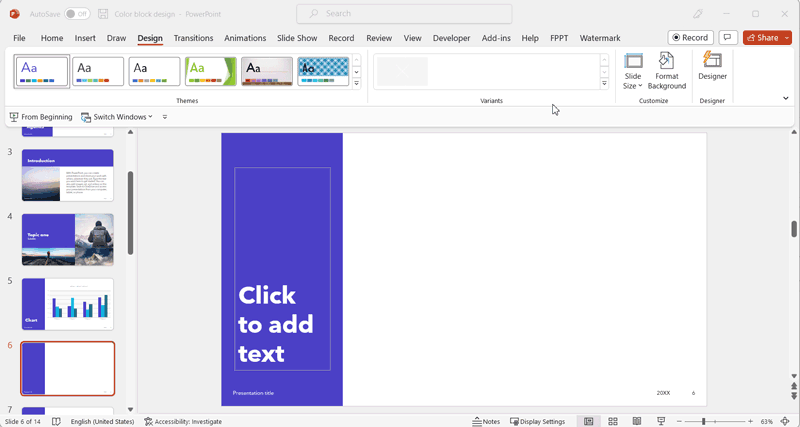The height and width of the screenshot is (427, 800).
Task: Open the Transitions tab
Action: [193, 38]
